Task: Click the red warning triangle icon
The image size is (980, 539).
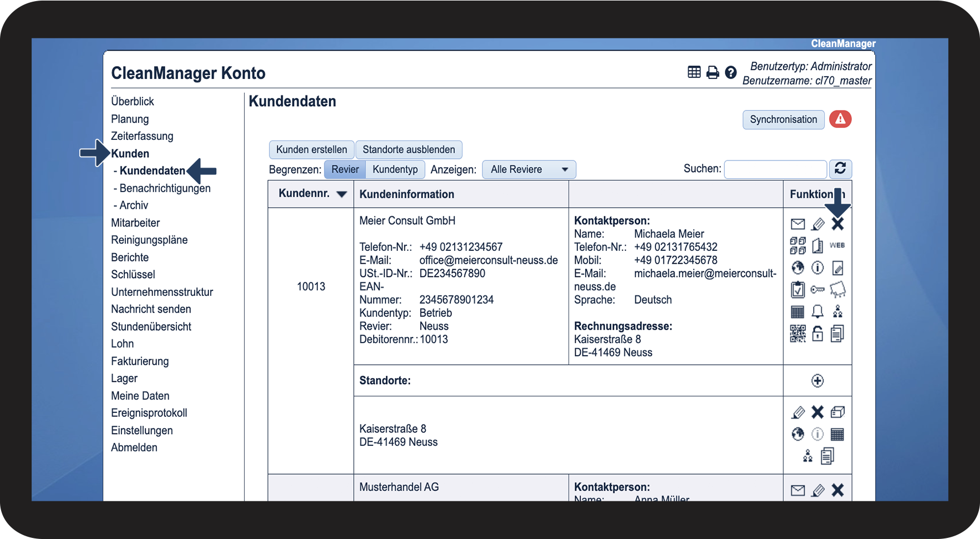Action: click(x=840, y=119)
